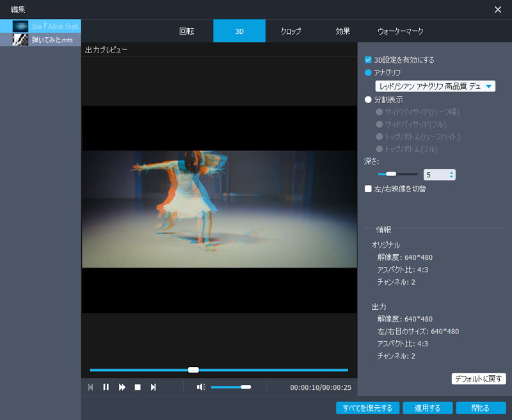
Task: Mute audio using the speaker icon
Action: tap(201, 387)
